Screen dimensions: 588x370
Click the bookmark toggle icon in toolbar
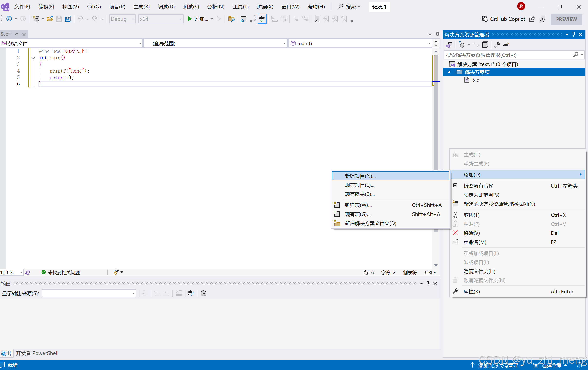(x=317, y=19)
